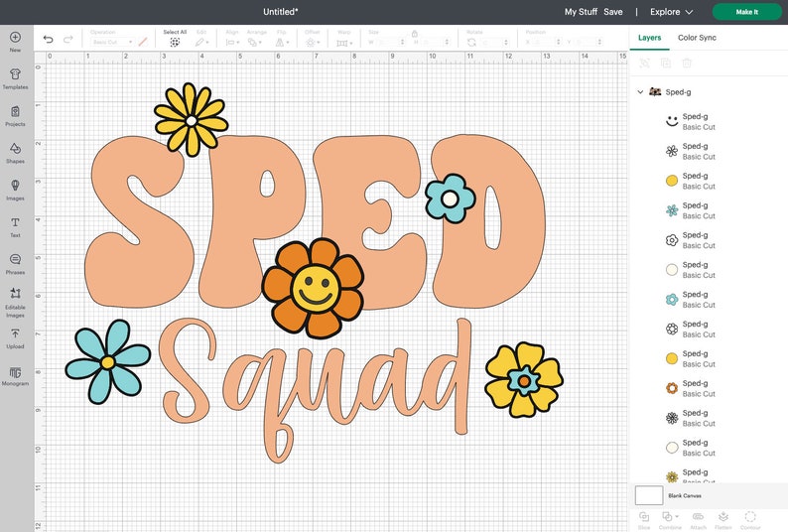The width and height of the screenshot is (788, 532).
Task: Open the Images library
Action: tap(15, 191)
